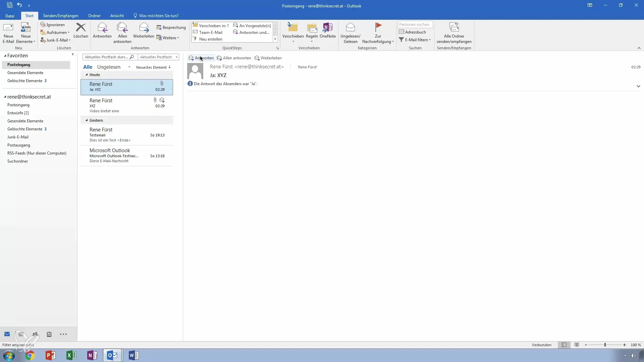Collapse the Gestern message group
Image resolution: width=644 pixels, height=362 pixels.
87,120
